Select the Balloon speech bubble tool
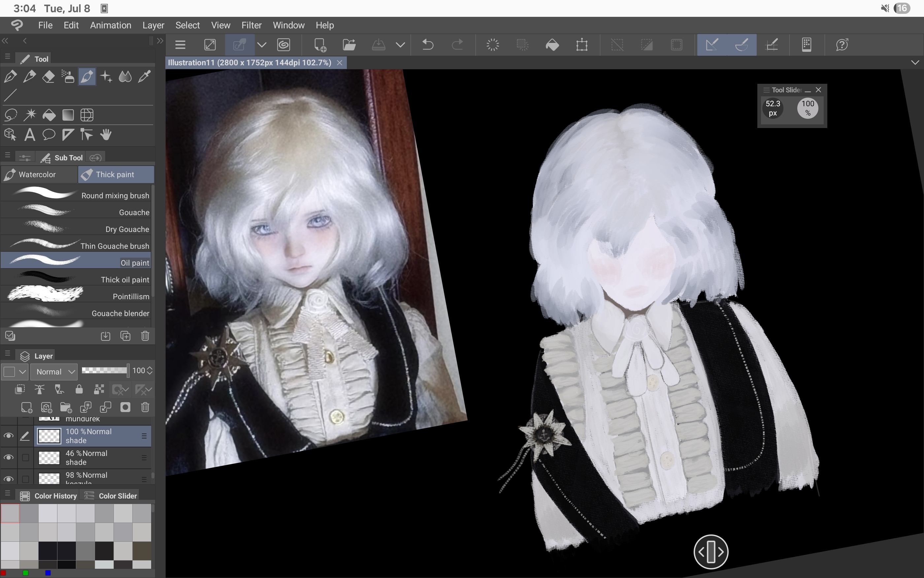Viewport: 924px width, 578px height. point(49,135)
